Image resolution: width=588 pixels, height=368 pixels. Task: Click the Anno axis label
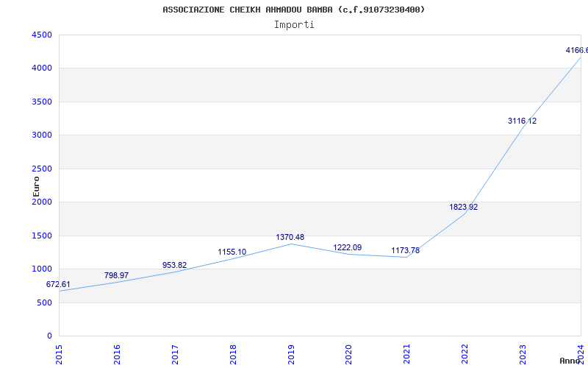pos(570,361)
